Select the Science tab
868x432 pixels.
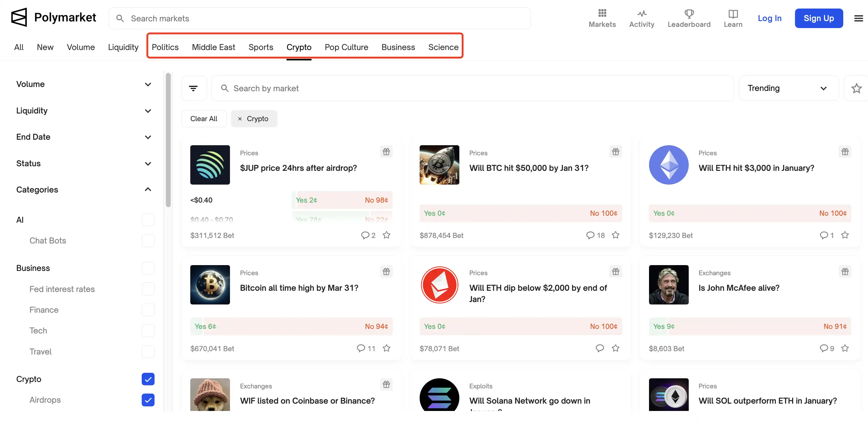point(443,47)
